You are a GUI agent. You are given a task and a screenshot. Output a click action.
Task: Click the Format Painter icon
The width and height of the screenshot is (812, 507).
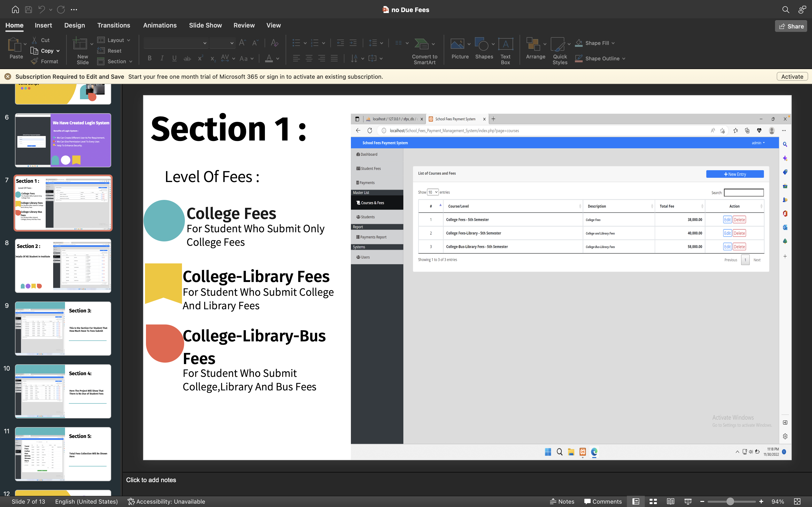click(x=34, y=61)
